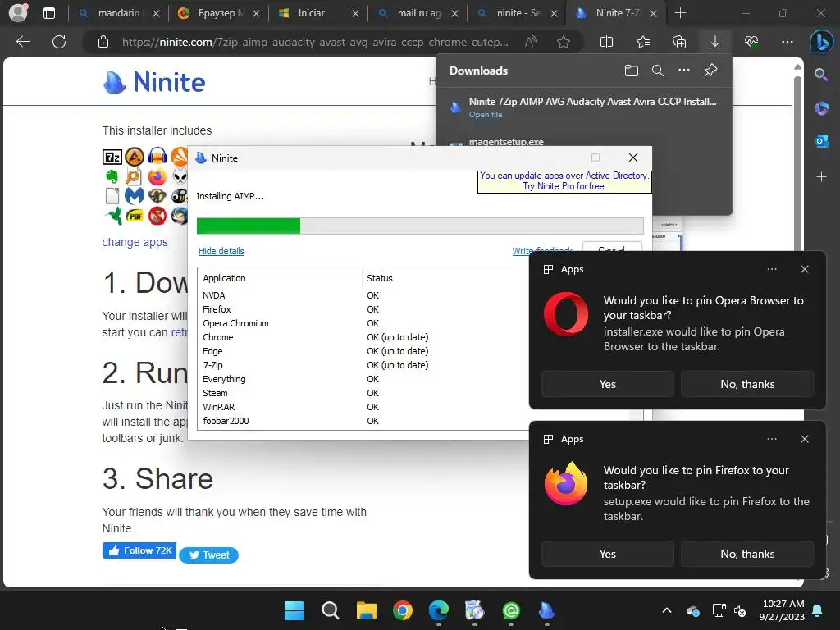Dismiss the Opera pin notification
This screenshot has height=630, width=840.
click(x=805, y=269)
